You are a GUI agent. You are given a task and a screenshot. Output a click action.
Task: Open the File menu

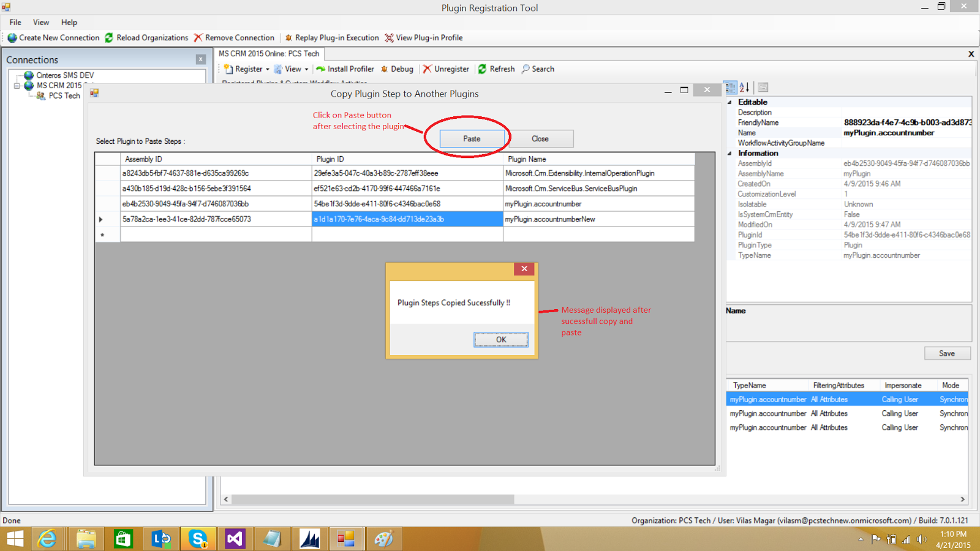(14, 22)
